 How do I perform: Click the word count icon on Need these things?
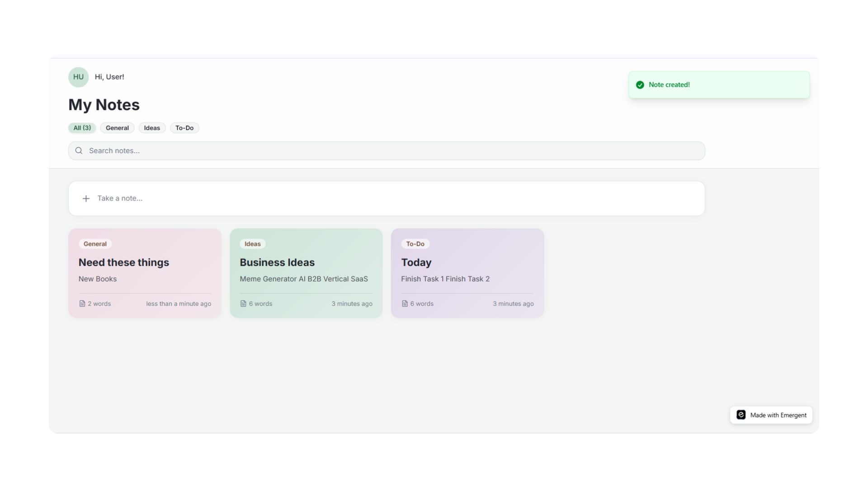pyautogui.click(x=82, y=304)
